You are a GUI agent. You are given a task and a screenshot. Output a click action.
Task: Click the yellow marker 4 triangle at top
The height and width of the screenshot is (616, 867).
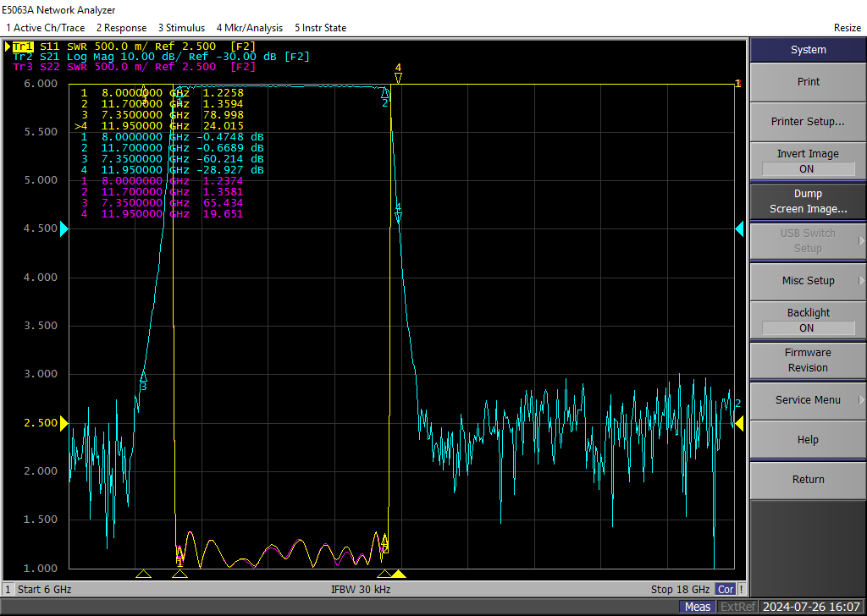click(398, 78)
